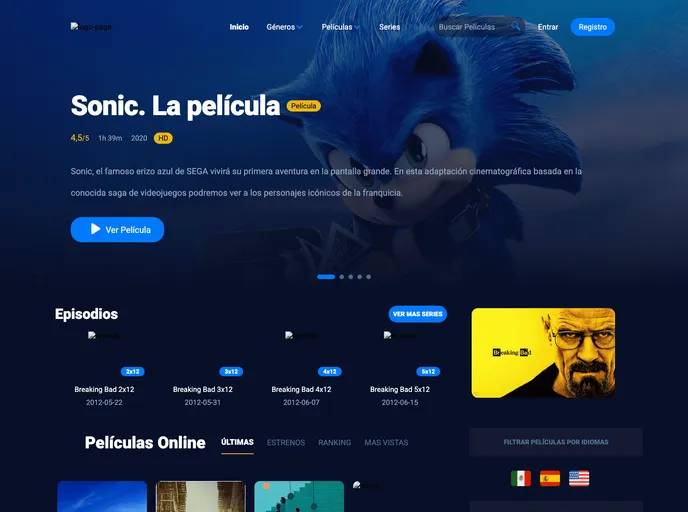Select the Mexico flag language filter
688x512 pixels.
point(521,478)
